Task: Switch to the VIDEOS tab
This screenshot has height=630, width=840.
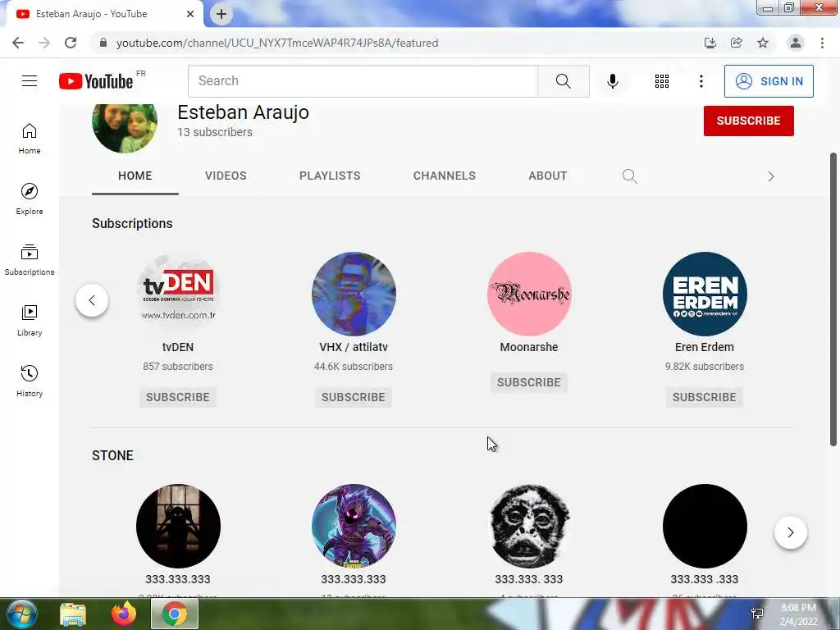Action: 226,176
